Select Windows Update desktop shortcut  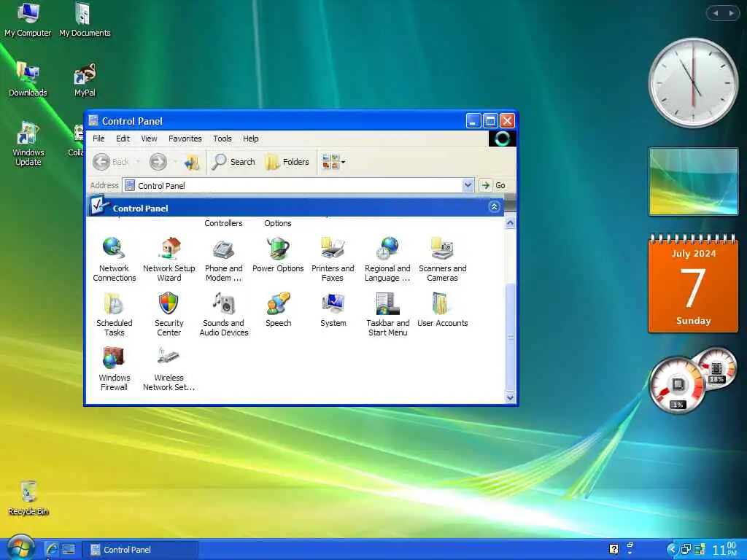28,144
